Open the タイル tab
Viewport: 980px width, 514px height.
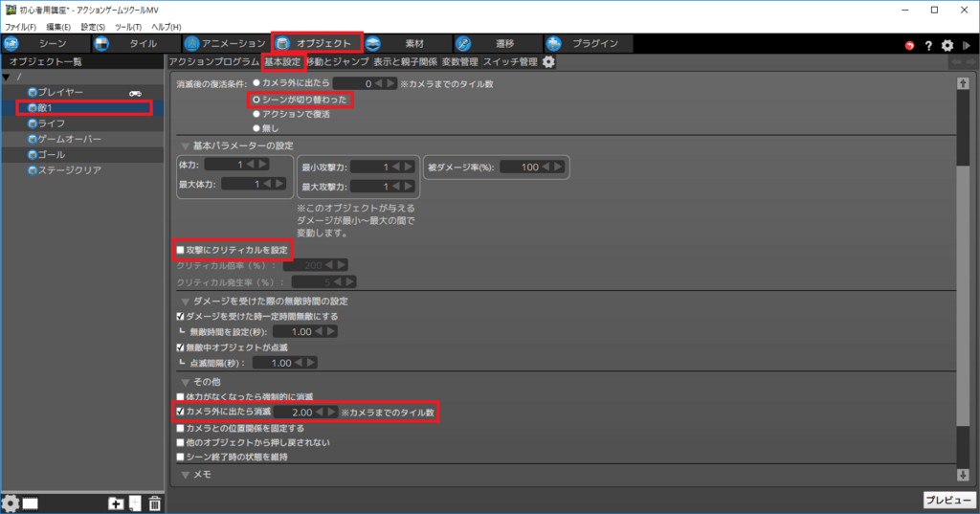point(136,43)
